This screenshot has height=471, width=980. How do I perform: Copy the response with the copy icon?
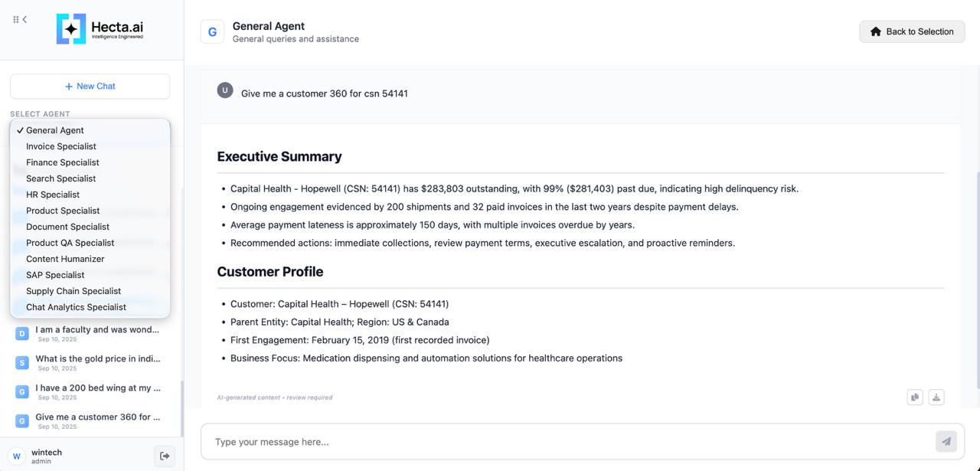pyautogui.click(x=915, y=397)
